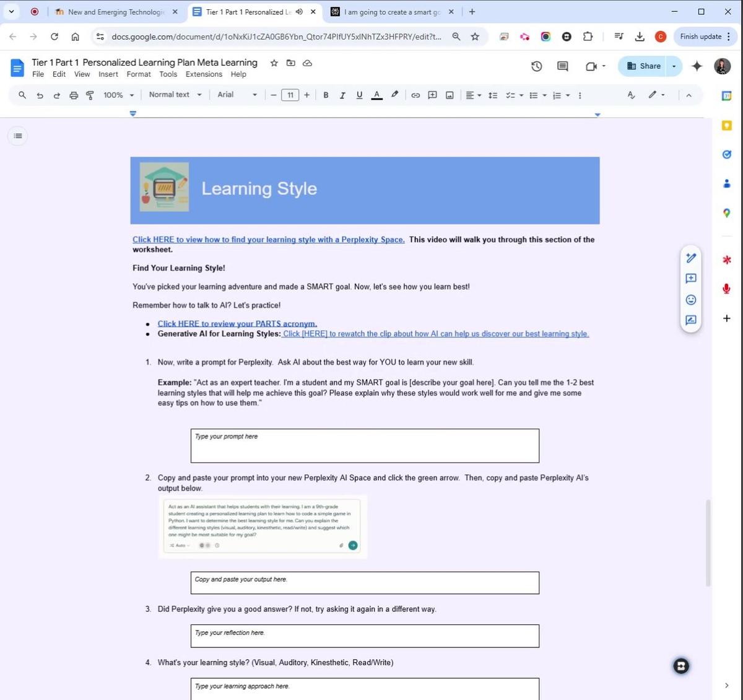Viewport: 743px width, 700px height.
Task: Open the comments panel icon
Action: (562, 66)
